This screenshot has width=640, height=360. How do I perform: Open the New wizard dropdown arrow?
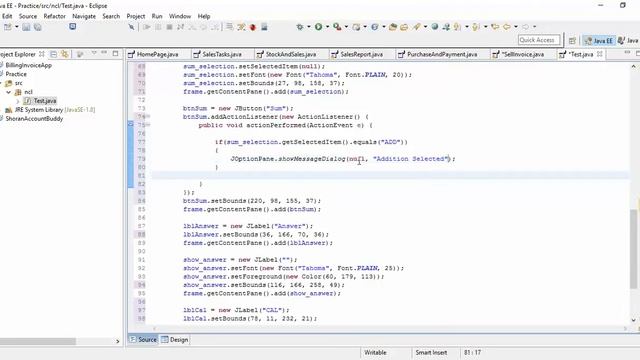point(17,27)
